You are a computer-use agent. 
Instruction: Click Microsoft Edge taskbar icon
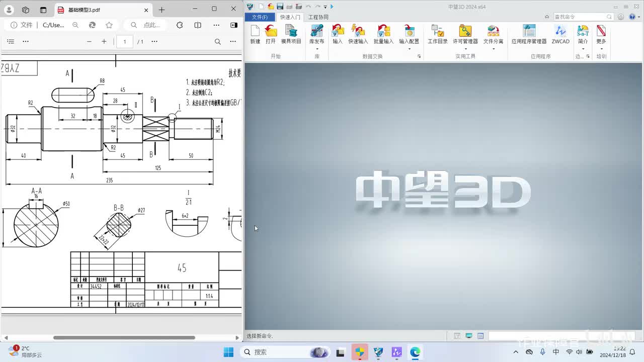pyautogui.click(x=415, y=352)
